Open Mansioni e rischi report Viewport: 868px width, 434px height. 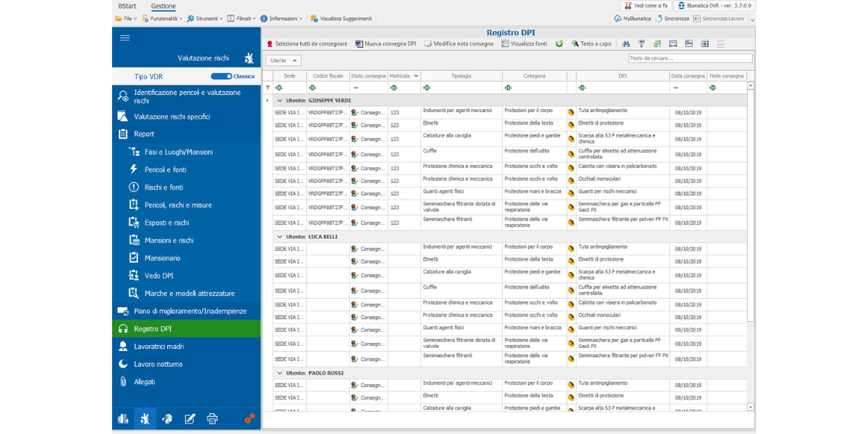[187, 240]
